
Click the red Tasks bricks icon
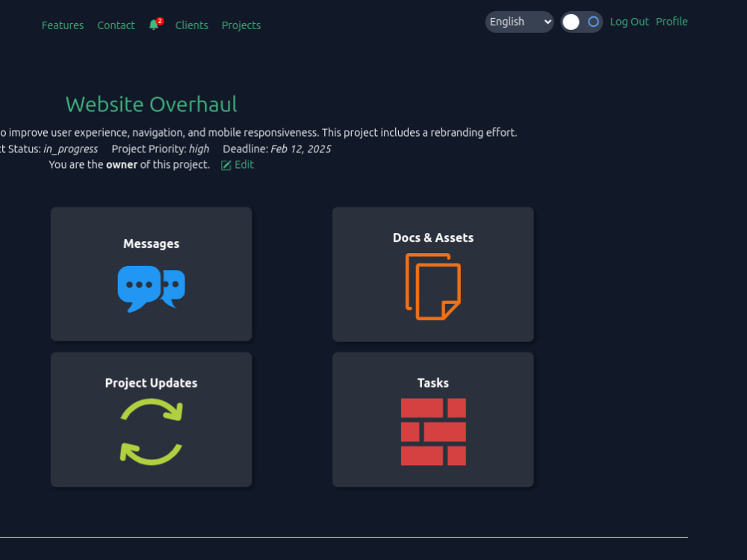(433, 432)
